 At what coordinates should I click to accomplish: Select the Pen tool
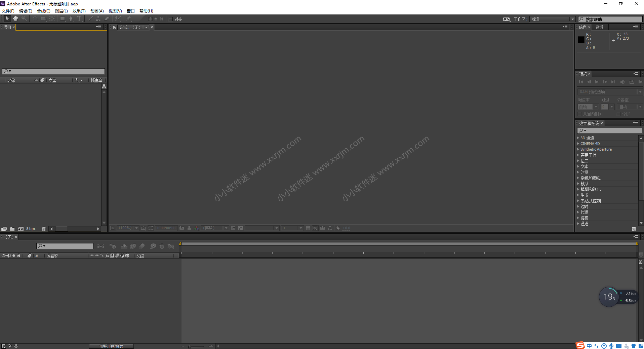coord(71,19)
